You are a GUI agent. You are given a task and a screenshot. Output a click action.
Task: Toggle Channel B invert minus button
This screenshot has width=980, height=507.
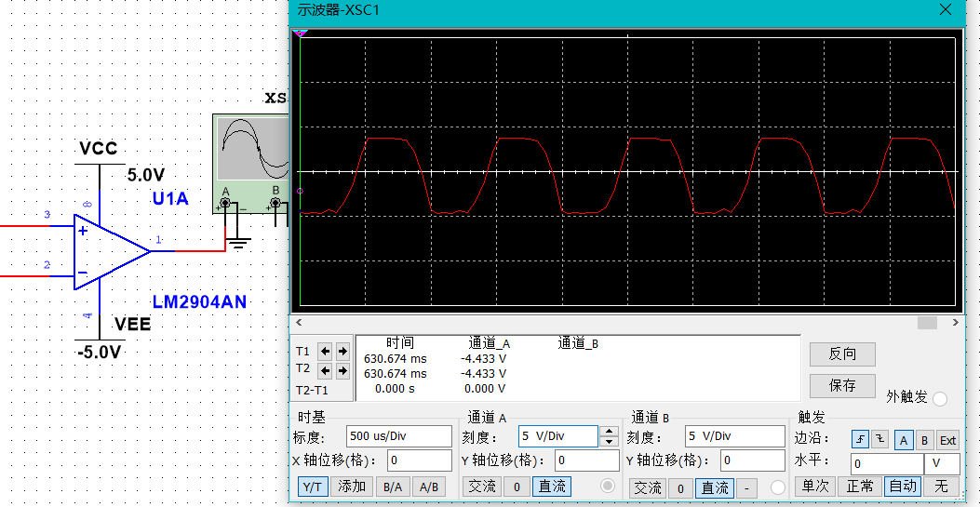point(747,487)
